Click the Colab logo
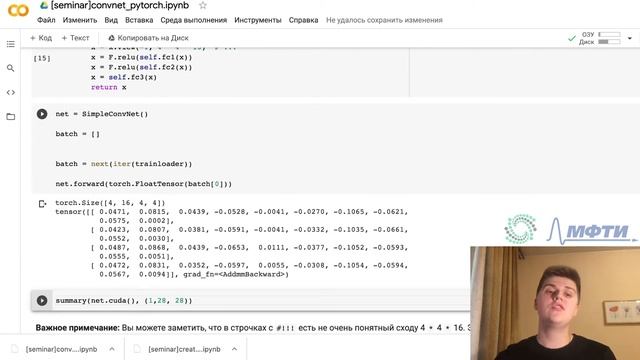 point(18,10)
